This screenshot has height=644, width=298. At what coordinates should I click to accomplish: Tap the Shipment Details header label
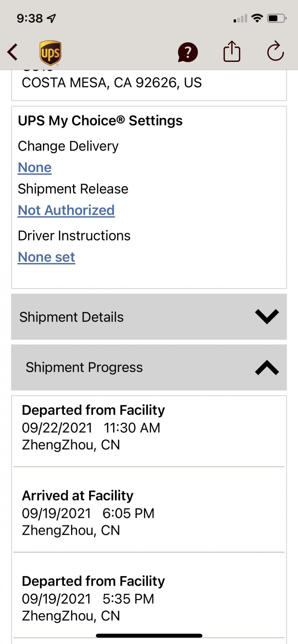pyautogui.click(x=72, y=317)
